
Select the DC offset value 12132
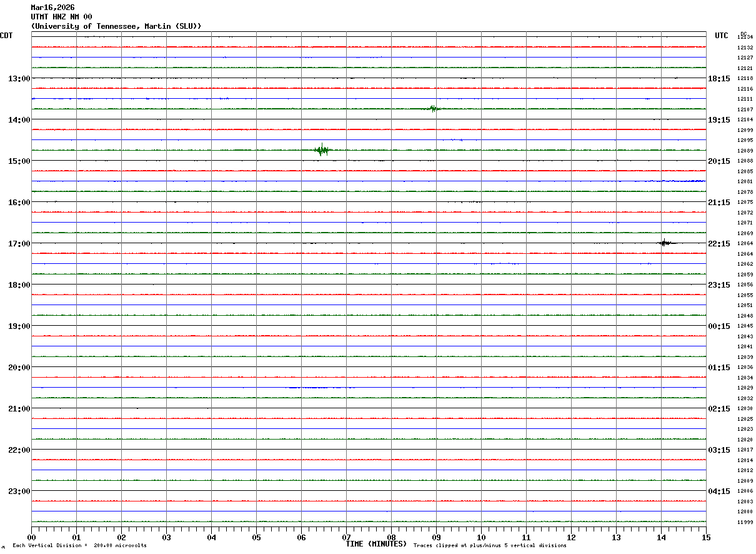[x=745, y=48]
